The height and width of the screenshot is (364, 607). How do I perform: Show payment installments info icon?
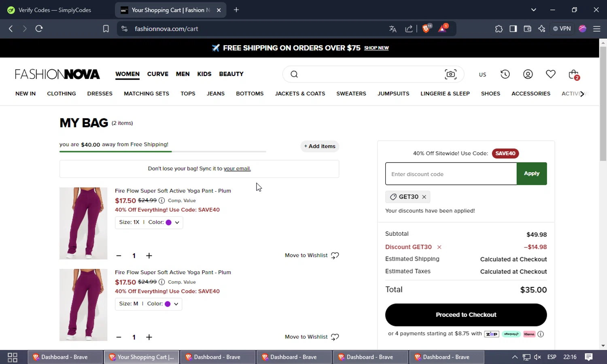coord(541,334)
